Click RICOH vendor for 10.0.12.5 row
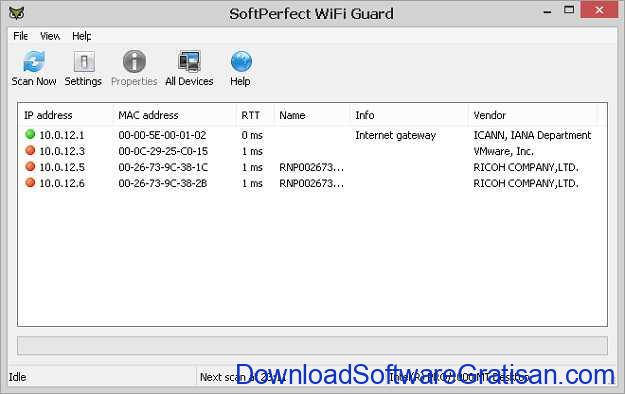The height and width of the screenshot is (394, 625). 526,167
